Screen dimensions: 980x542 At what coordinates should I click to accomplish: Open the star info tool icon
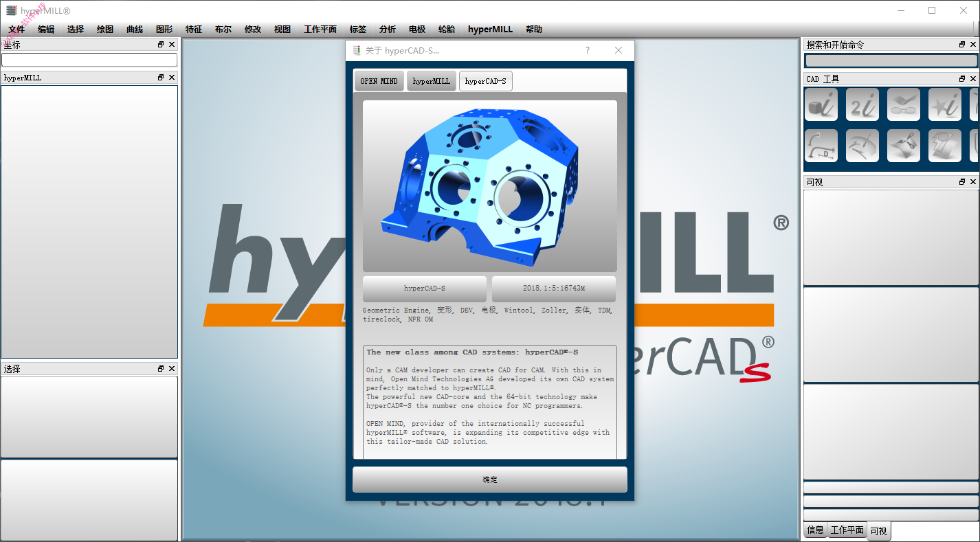tap(944, 104)
